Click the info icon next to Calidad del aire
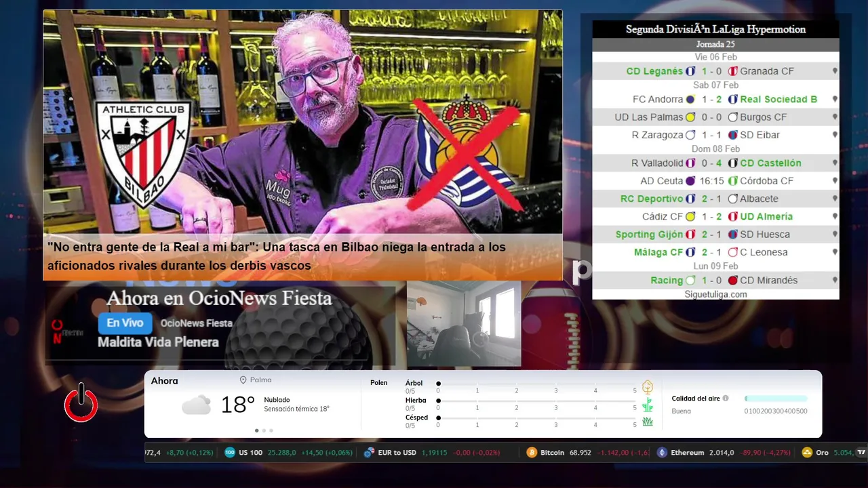This screenshot has width=868, height=488. tap(726, 399)
